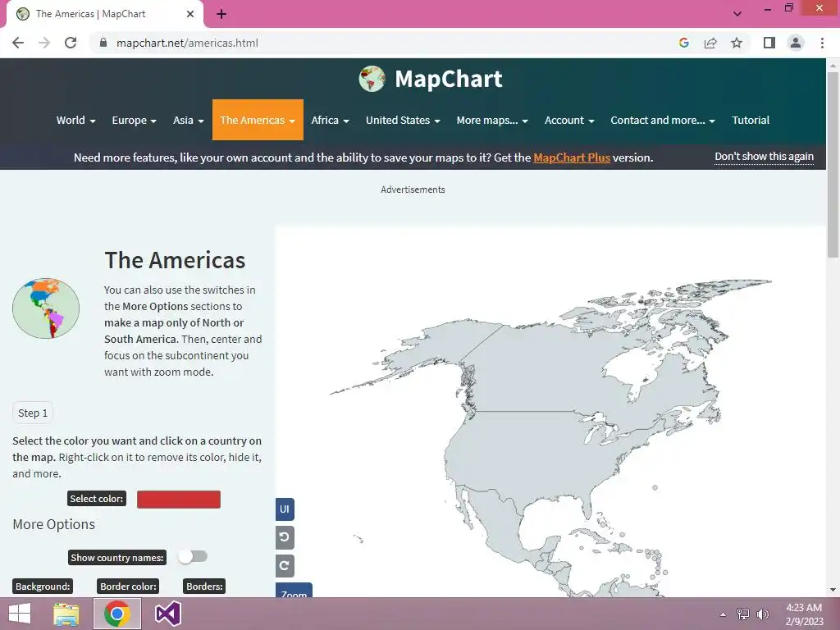Viewport: 840px width, 630px height.
Task: Click the Step 1 badge
Action: pos(33,413)
